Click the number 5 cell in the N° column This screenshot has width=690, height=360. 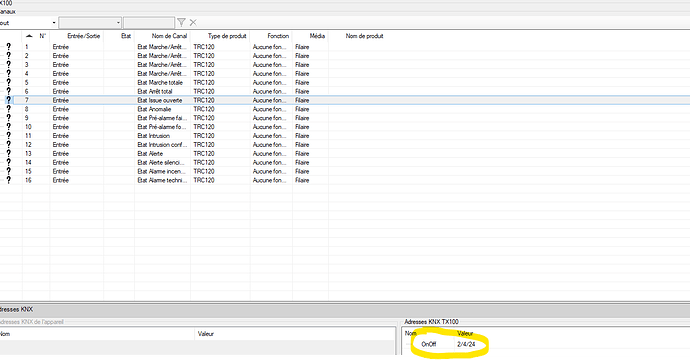click(26, 82)
